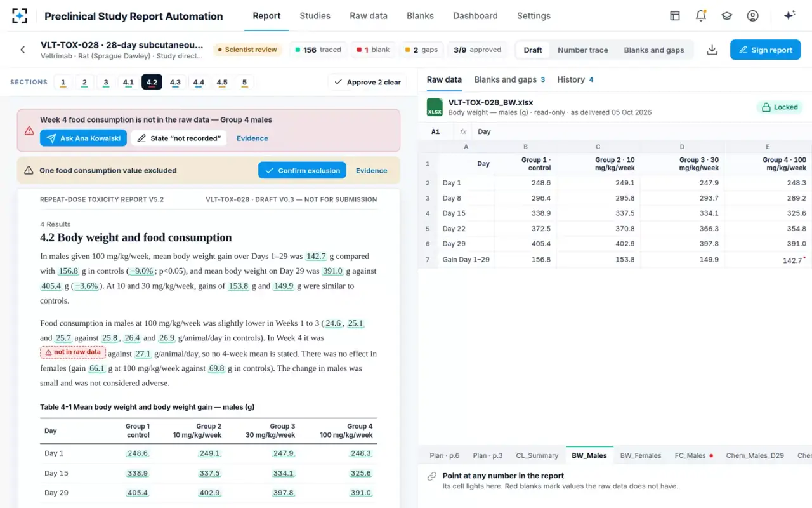812x508 pixels.
Task: Click the '3/9 approved' status chip
Action: click(478, 50)
